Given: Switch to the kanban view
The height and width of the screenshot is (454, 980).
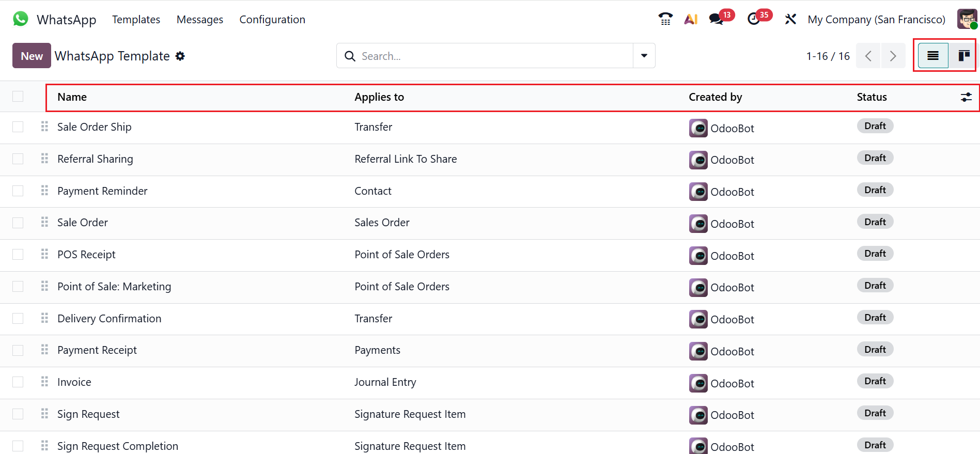Looking at the screenshot, I should point(963,56).
